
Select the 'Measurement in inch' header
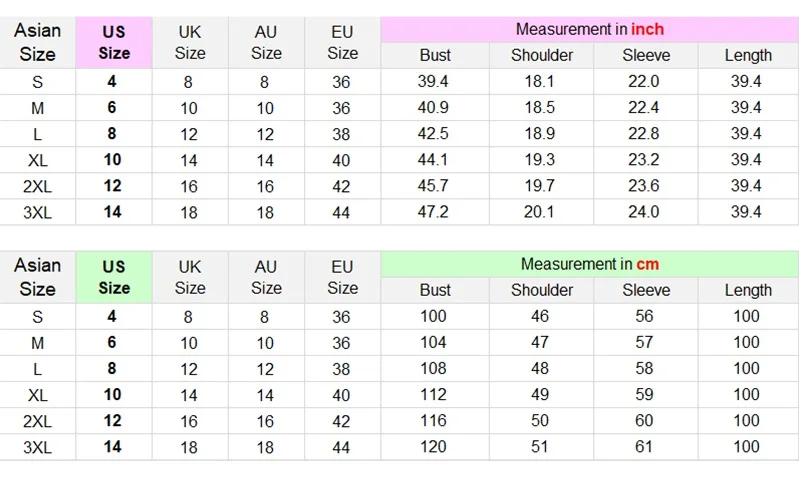[590, 30]
